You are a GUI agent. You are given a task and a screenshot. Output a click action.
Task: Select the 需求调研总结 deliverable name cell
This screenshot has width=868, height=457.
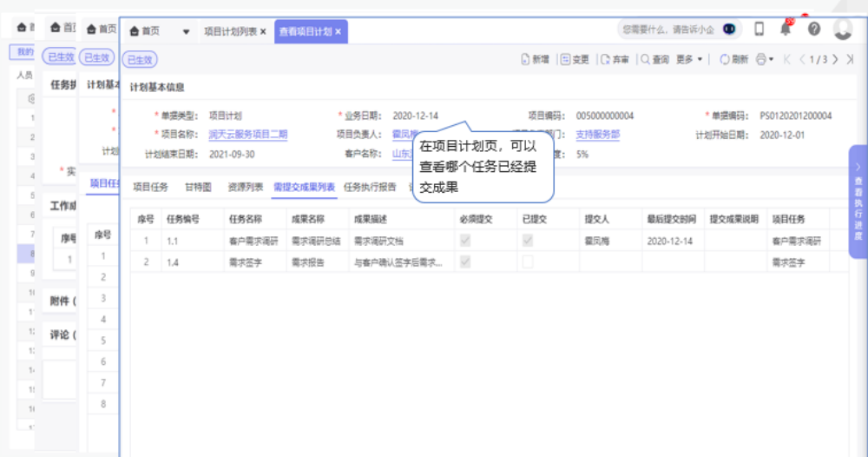[x=316, y=241]
